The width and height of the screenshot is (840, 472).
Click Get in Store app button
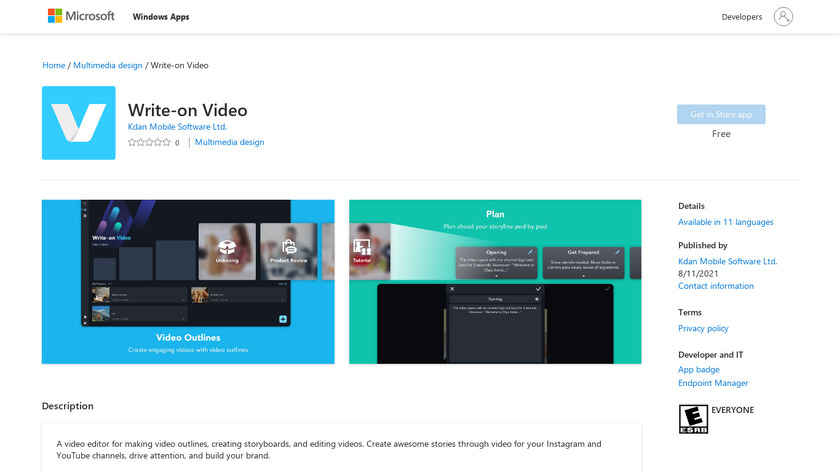pos(721,114)
